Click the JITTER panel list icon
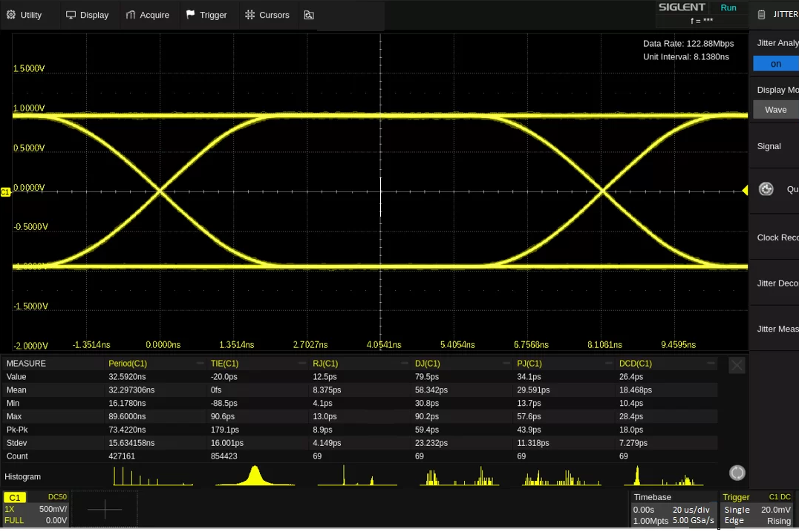This screenshot has width=799, height=532. [x=761, y=13]
